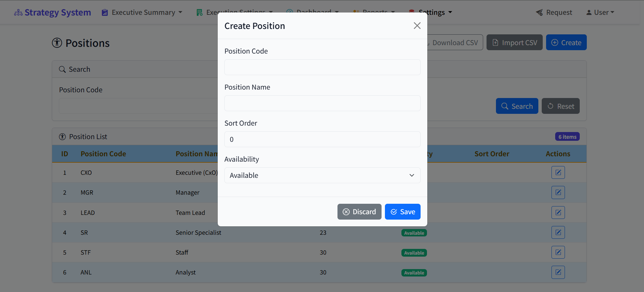Click the Search panel Position Code field
Viewport: 644px width, 292px height.
click(138, 106)
